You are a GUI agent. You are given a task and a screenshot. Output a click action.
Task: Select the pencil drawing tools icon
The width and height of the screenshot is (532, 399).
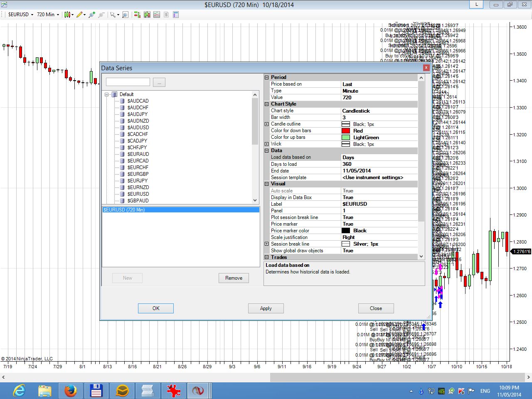click(x=79, y=15)
